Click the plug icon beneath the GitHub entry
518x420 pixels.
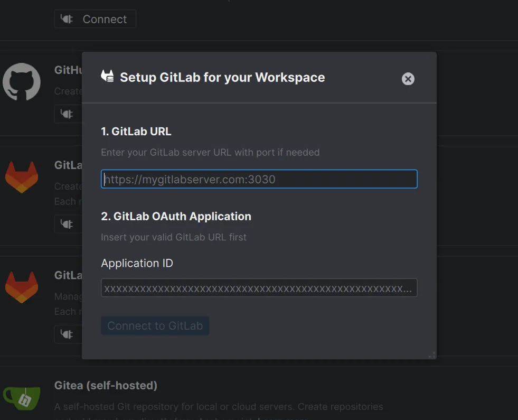[x=66, y=114]
